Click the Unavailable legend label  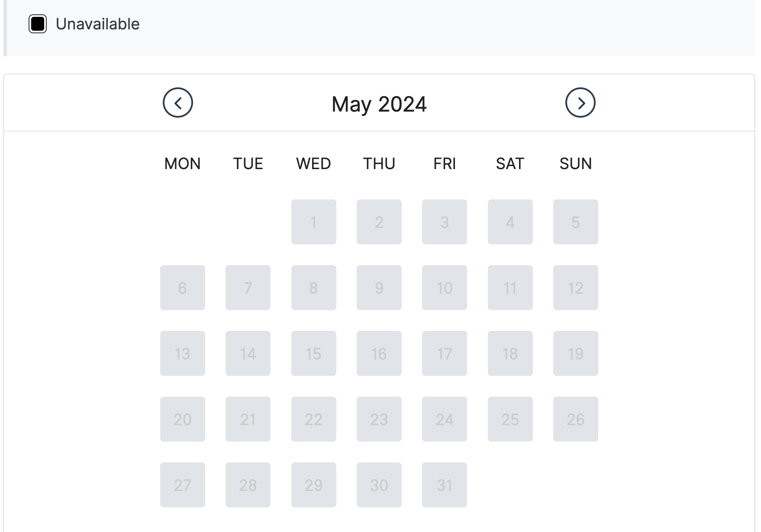(97, 24)
